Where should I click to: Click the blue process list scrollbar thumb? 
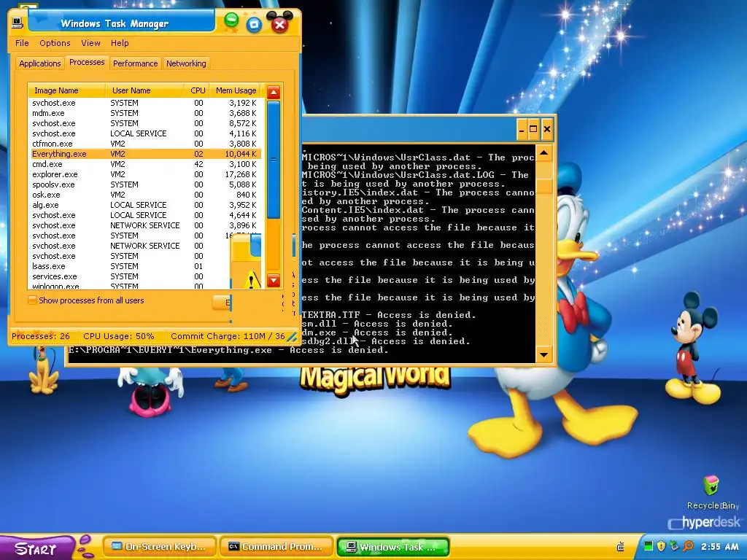[x=274, y=160]
